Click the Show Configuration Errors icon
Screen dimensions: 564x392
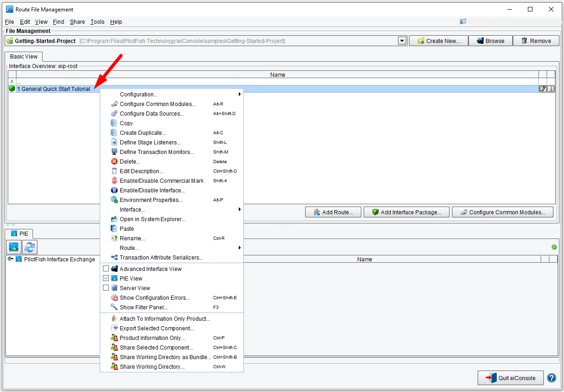[114, 298]
